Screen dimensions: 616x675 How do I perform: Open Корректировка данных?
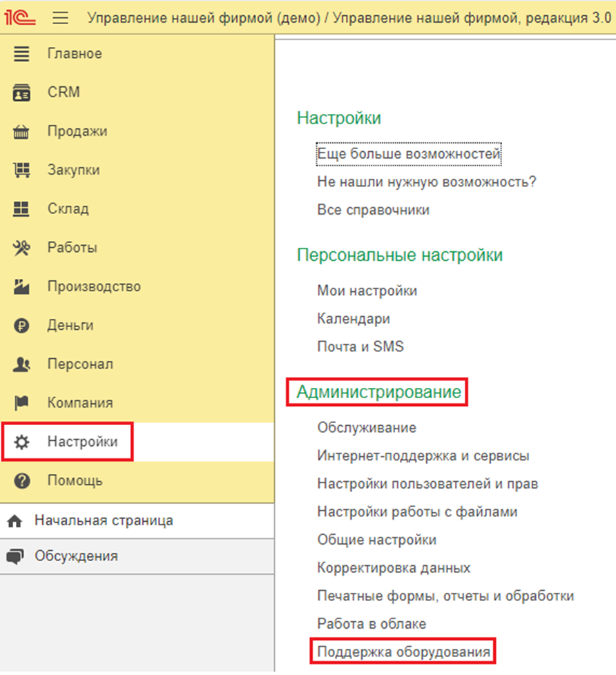pyautogui.click(x=394, y=568)
